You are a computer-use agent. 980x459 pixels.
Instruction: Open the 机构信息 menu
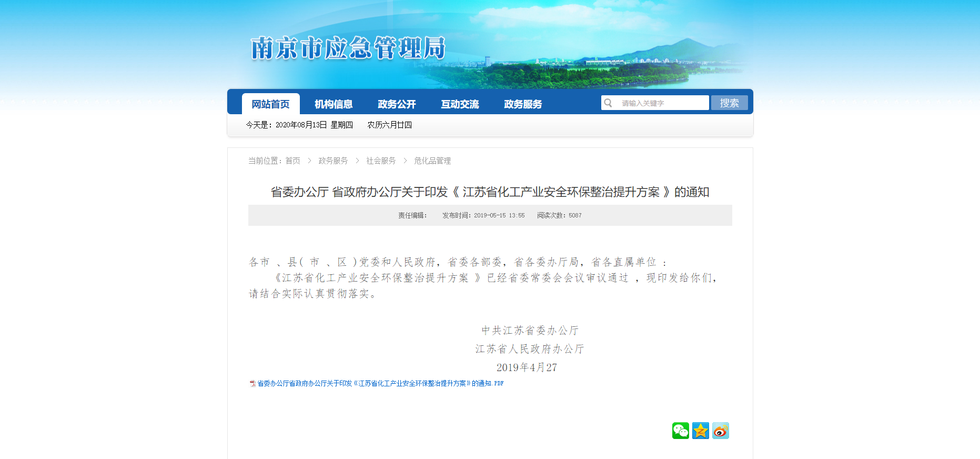(334, 104)
